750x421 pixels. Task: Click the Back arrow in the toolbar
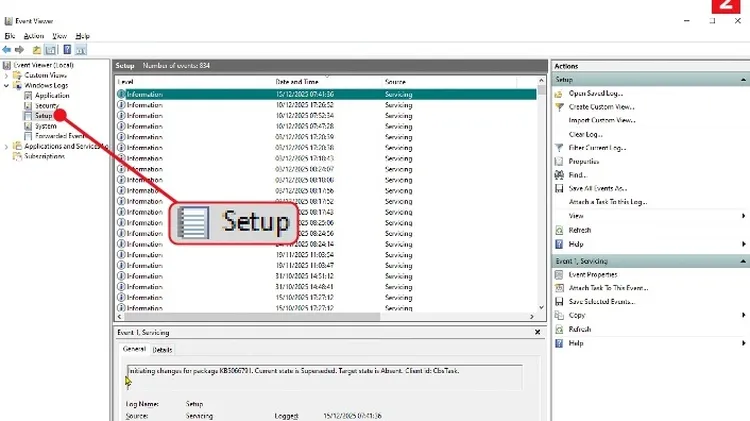click(8, 49)
